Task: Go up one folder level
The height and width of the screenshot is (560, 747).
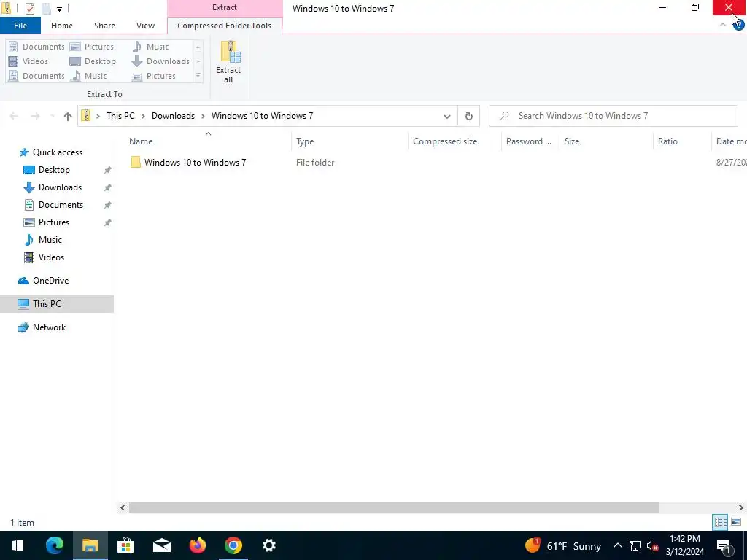Action: (x=67, y=116)
